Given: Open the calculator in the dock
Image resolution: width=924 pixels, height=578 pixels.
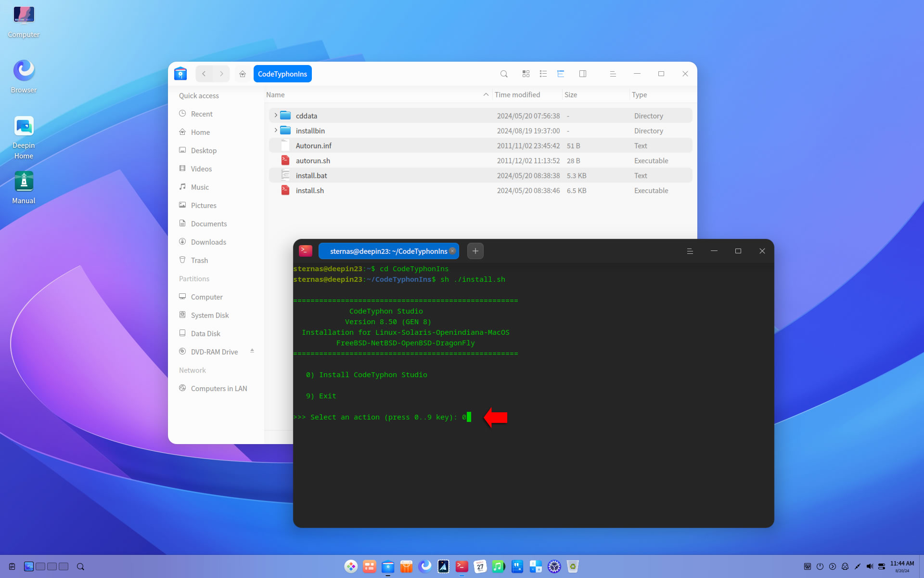Looking at the screenshot, I should click(536, 566).
